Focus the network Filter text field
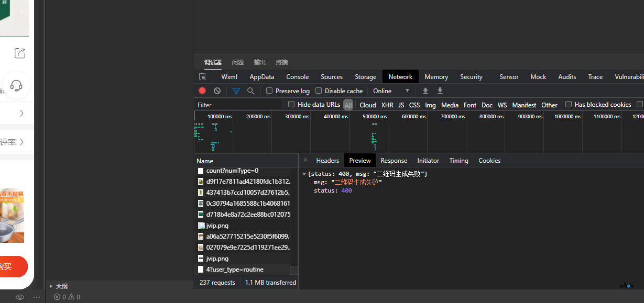The image size is (644, 303). [239, 105]
